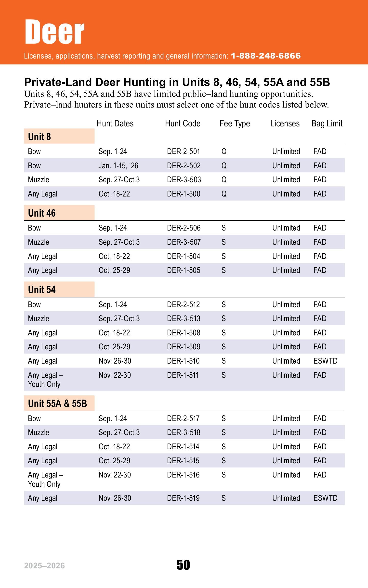Click the Bag Limit column heading
Image resolution: width=368 pixels, height=588 pixels.
(x=327, y=124)
